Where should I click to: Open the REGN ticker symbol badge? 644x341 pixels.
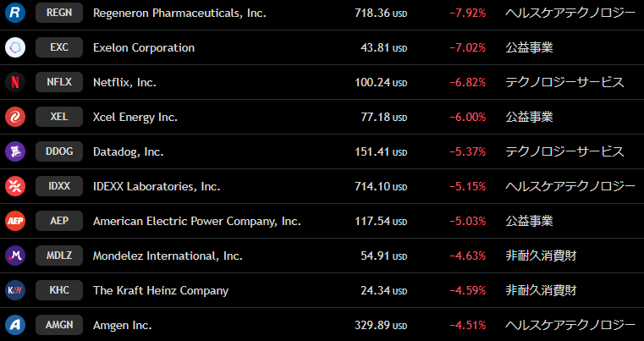pos(59,13)
